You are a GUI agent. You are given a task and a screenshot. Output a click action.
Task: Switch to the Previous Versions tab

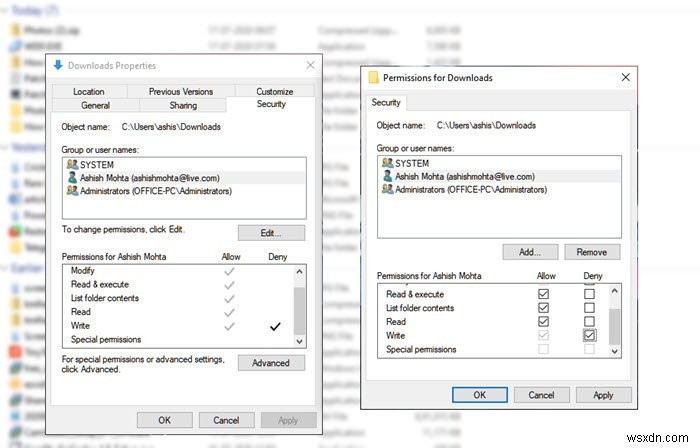click(180, 92)
